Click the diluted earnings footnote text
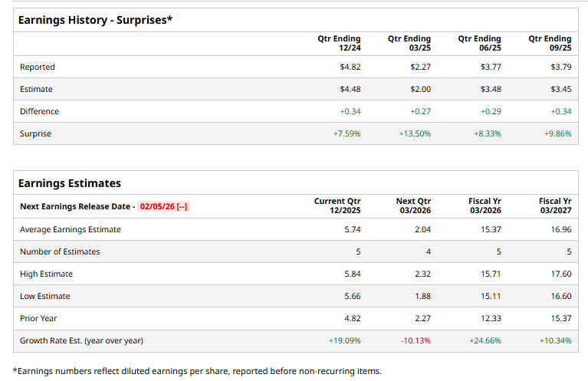 (197, 371)
